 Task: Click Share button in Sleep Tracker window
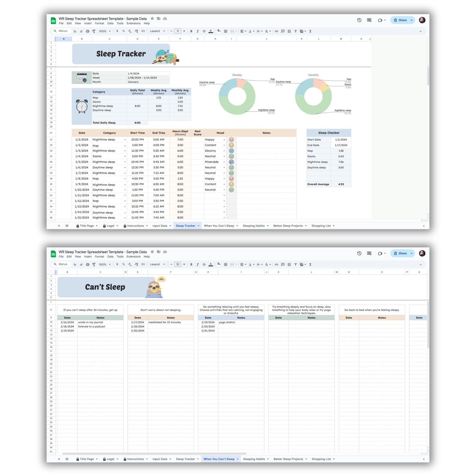click(x=400, y=20)
